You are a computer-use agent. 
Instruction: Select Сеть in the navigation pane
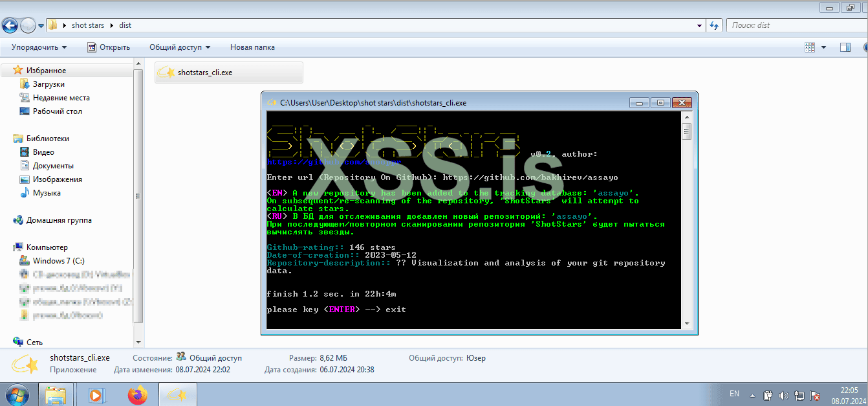[34, 342]
